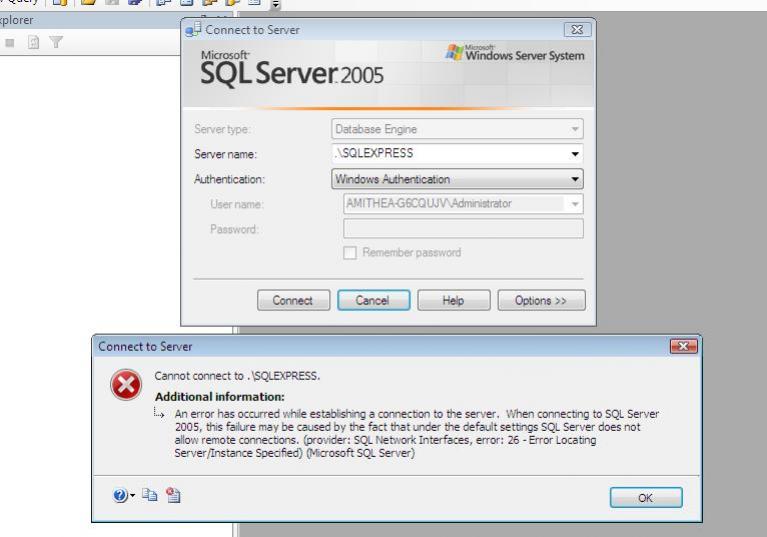Open the toolbar overflow options arrow

(275, 4)
